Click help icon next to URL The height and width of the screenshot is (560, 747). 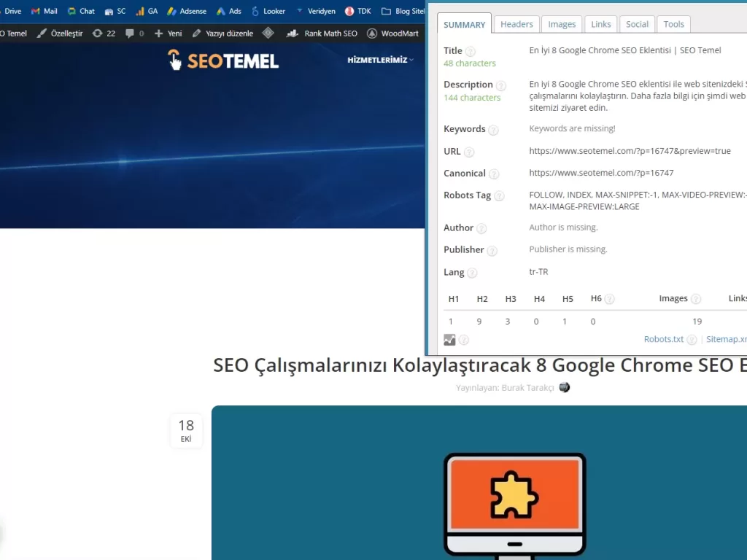[x=469, y=152]
